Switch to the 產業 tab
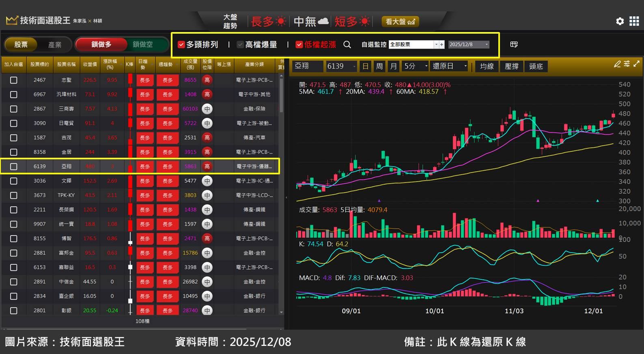 [x=55, y=45]
